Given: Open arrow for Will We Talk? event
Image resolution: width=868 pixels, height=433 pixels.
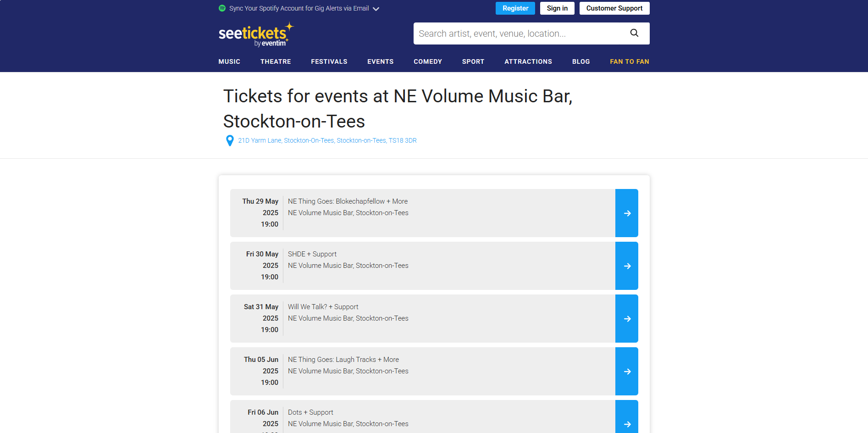Looking at the screenshot, I should point(626,319).
